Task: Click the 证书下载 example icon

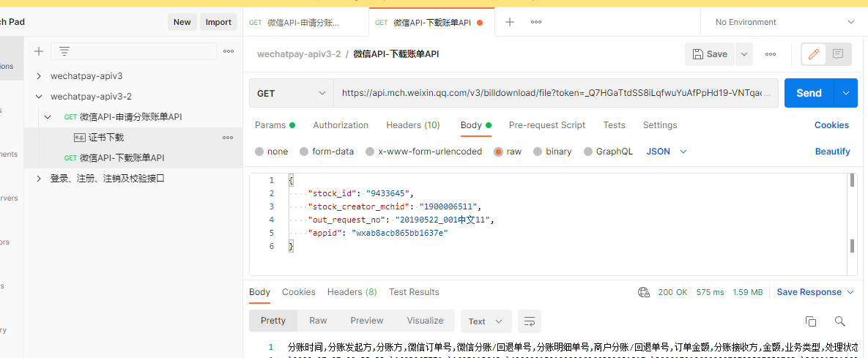Action: point(80,137)
